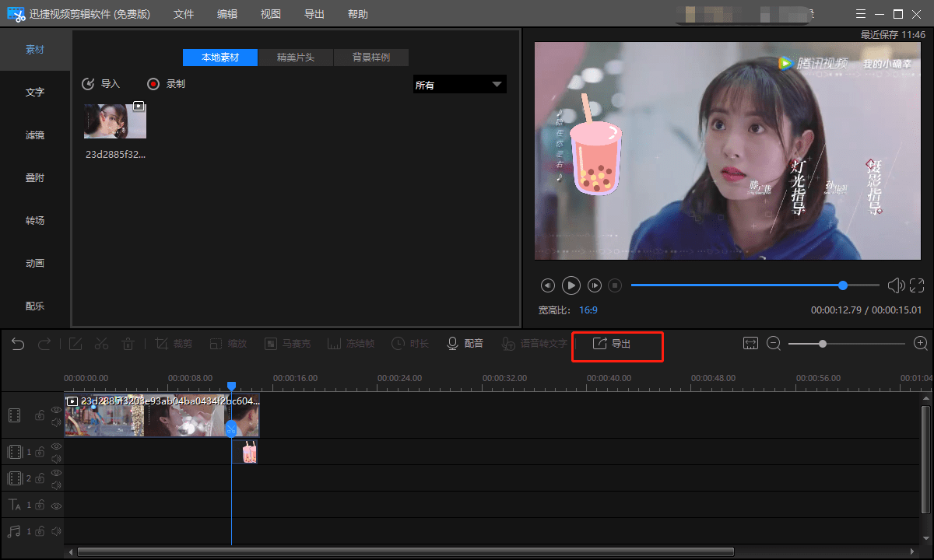Viewport: 934px width, 560px height.
Task: Open the 文件 menu
Action: (x=184, y=14)
